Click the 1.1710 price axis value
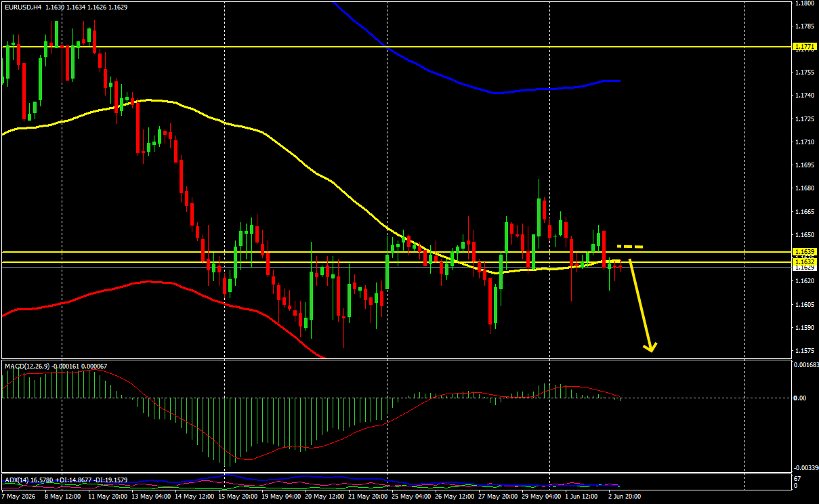 [x=805, y=142]
